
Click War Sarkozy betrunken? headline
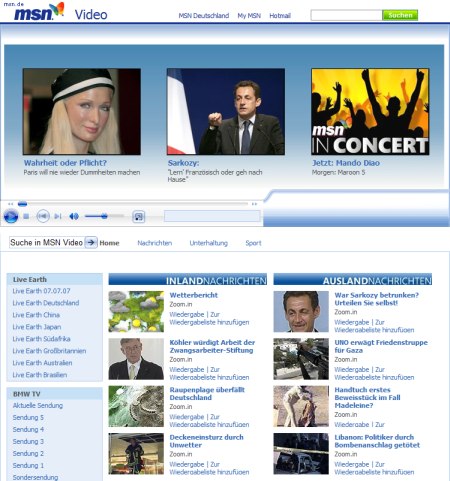[x=376, y=299]
